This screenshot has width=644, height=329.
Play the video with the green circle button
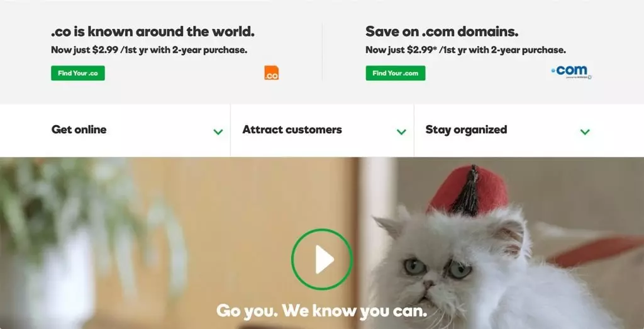pos(321,259)
